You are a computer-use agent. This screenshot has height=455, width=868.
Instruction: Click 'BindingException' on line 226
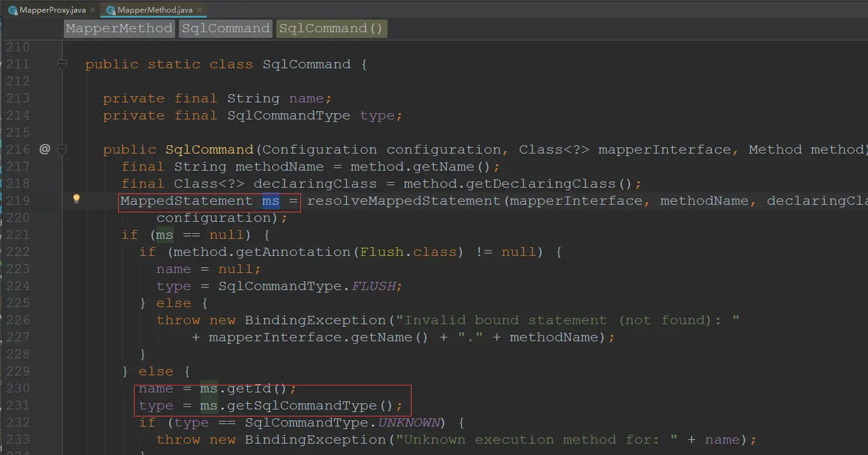315,320
